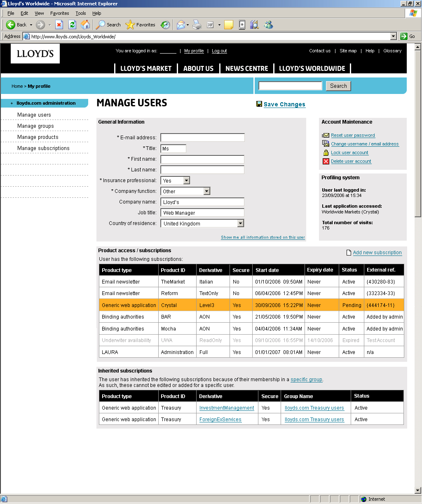Open the File menu
Viewport: 422px width, 504px height.
click(x=11, y=13)
